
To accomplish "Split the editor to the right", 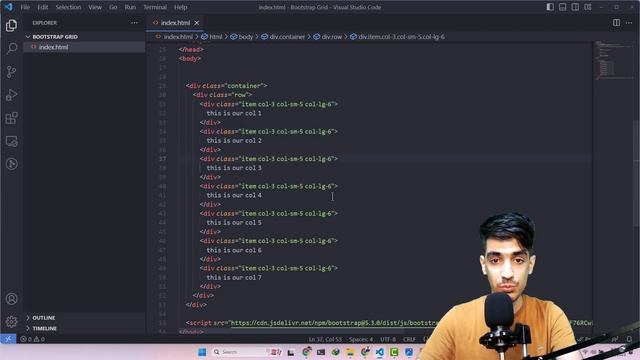I will pos(616,23).
